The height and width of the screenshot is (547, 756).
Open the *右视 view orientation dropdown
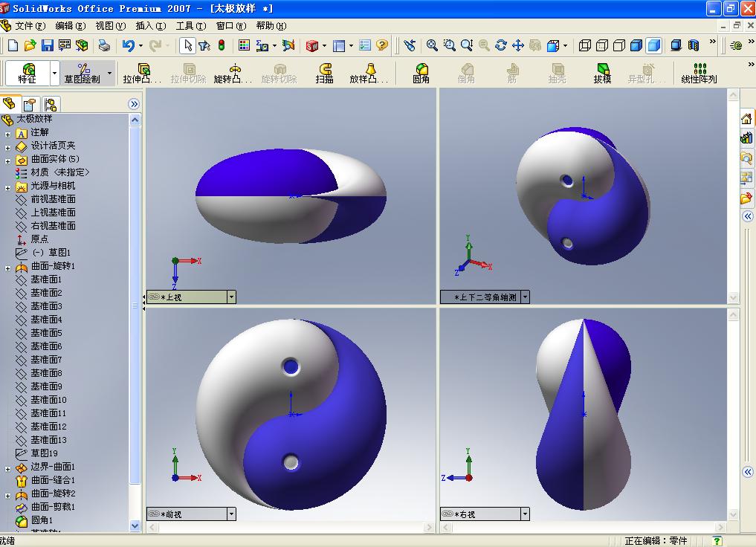point(525,514)
